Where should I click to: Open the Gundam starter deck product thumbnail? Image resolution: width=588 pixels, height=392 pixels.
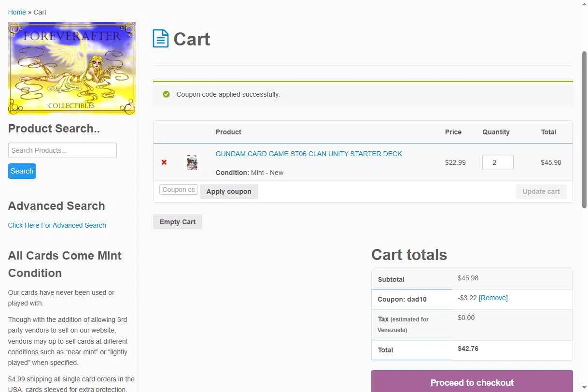tap(192, 162)
